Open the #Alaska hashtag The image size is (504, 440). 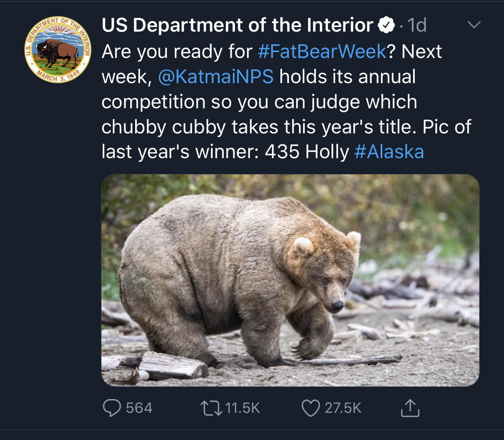pos(389,152)
